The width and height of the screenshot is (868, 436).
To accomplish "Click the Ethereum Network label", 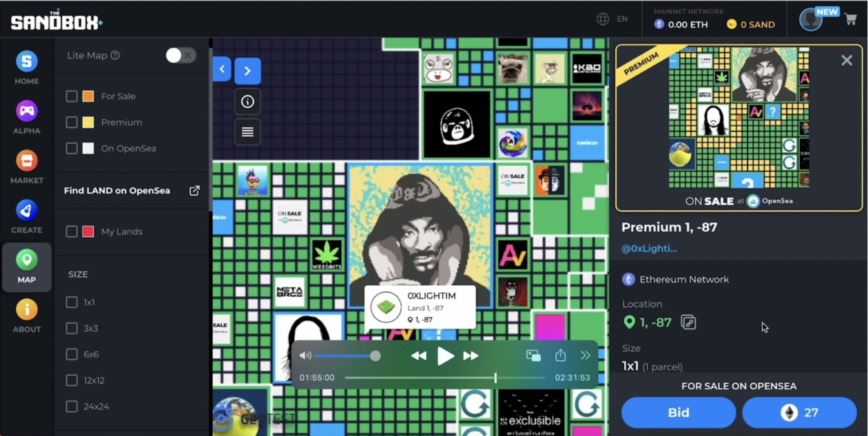I will coord(684,279).
